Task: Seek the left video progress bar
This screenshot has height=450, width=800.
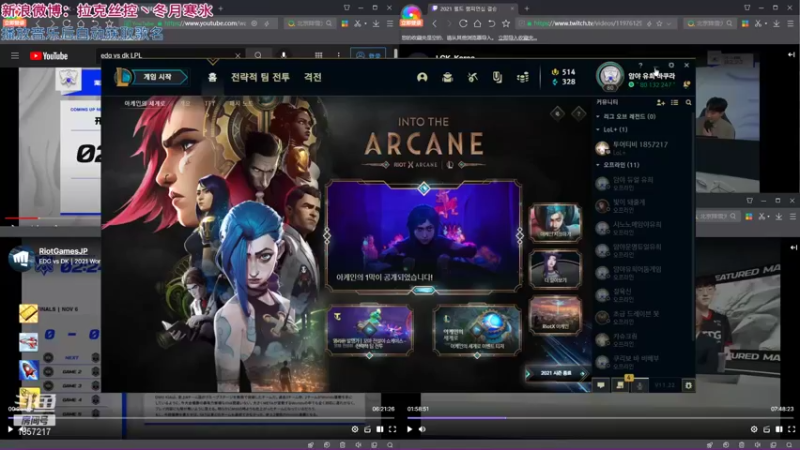Action: click(202, 418)
